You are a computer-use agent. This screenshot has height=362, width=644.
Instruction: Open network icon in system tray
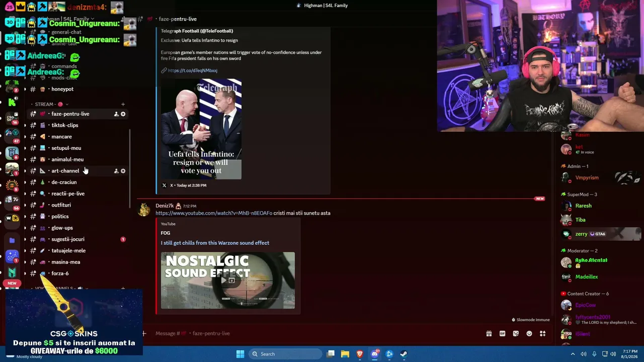point(605,354)
